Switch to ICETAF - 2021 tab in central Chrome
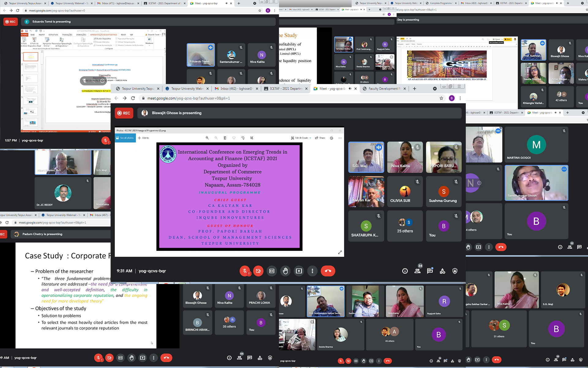The image size is (588, 368). click(x=285, y=89)
